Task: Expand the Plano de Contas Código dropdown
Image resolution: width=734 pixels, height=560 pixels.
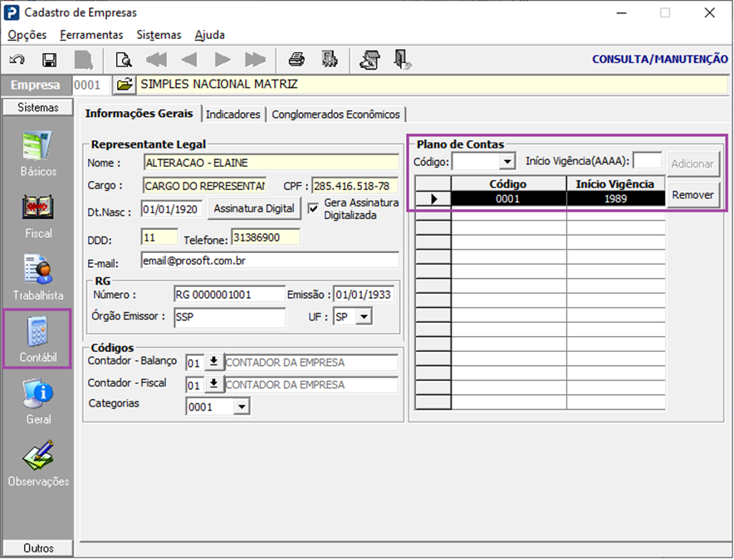Action: 507,162
